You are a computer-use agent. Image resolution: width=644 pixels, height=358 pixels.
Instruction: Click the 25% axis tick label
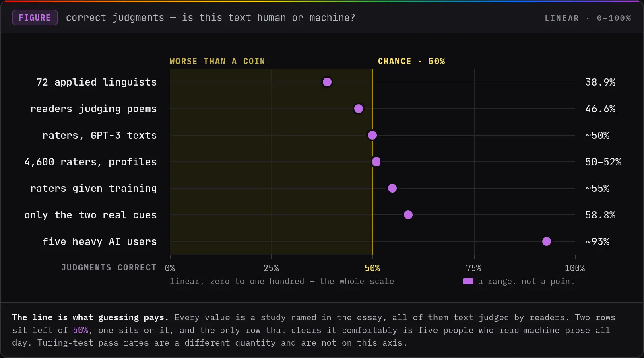(x=271, y=268)
